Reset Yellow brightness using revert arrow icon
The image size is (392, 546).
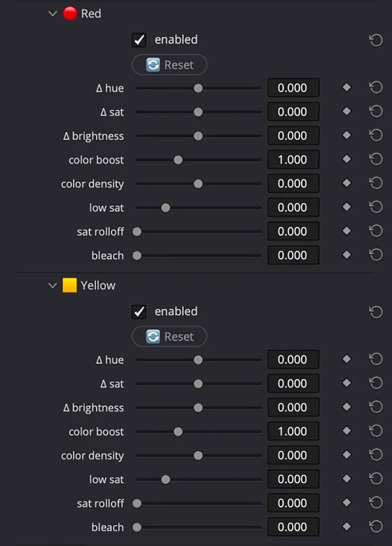point(376,407)
